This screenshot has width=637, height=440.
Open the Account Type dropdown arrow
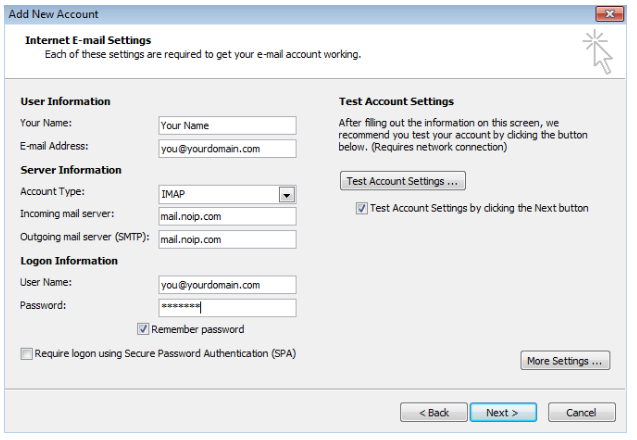[287, 195]
